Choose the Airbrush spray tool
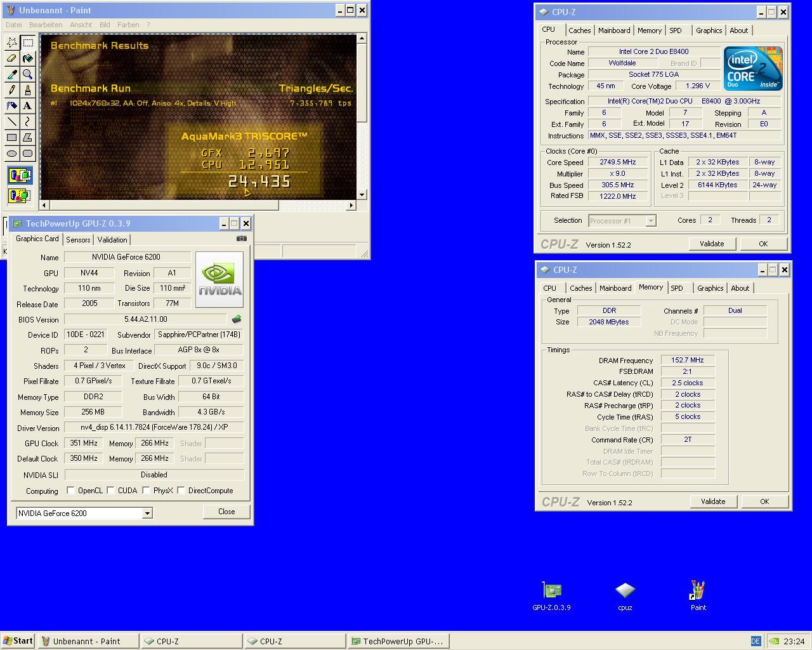 click(x=12, y=105)
